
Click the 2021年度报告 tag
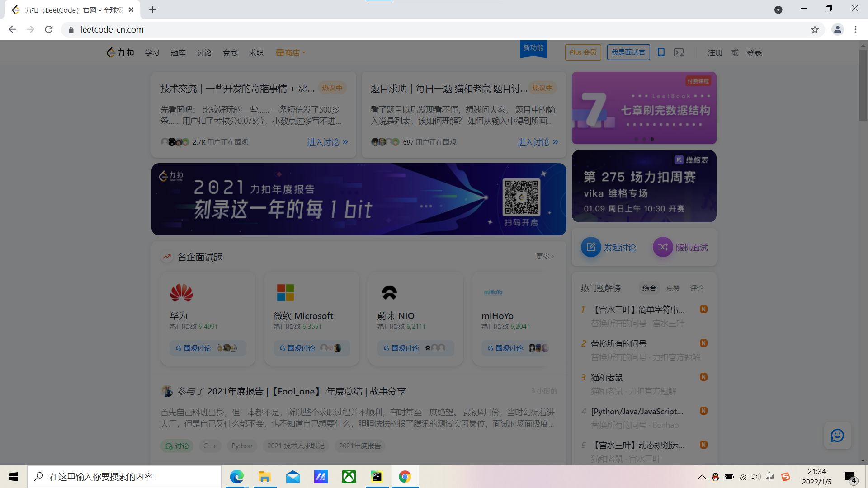360,446
